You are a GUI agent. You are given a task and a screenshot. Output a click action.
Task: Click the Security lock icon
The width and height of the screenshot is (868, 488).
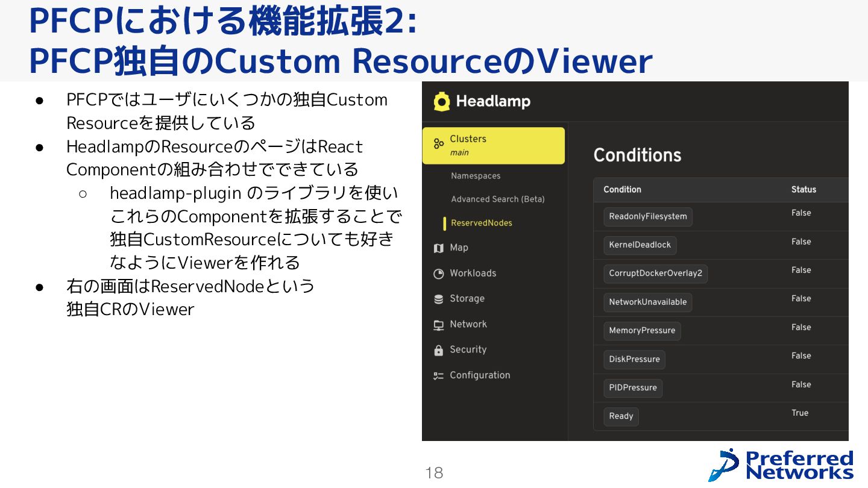[439, 350]
